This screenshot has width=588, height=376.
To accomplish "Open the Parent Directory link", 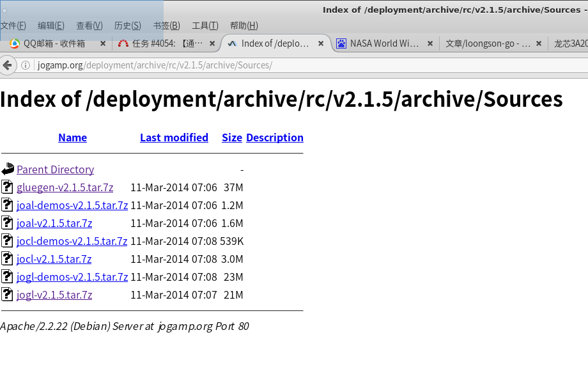I will [x=55, y=169].
